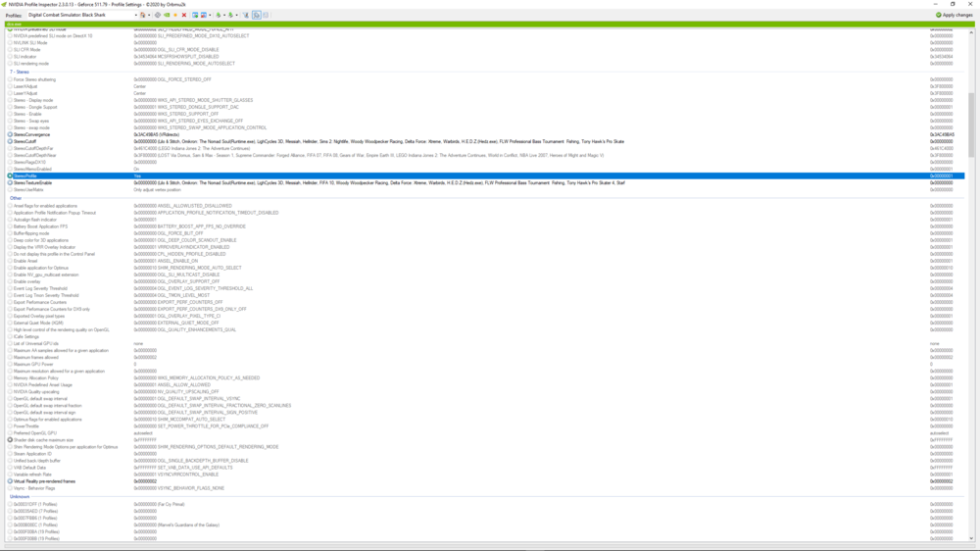
Task: Click the gear icon beside Virtual Reality pre-rendered frames
Action: point(10,481)
